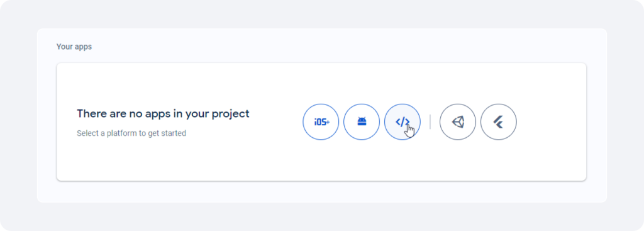Select the Unity platform icon
Image resolution: width=644 pixels, height=231 pixels.
pyautogui.click(x=458, y=122)
